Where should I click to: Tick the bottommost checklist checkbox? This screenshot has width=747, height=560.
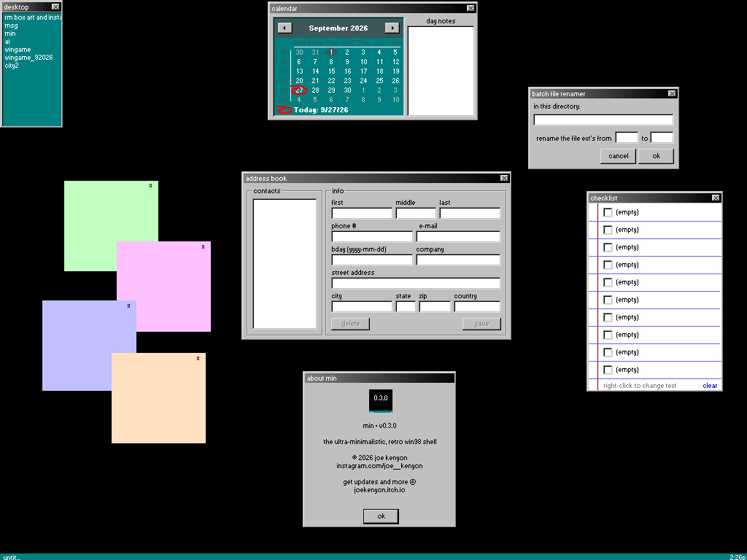pyautogui.click(x=608, y=370)
